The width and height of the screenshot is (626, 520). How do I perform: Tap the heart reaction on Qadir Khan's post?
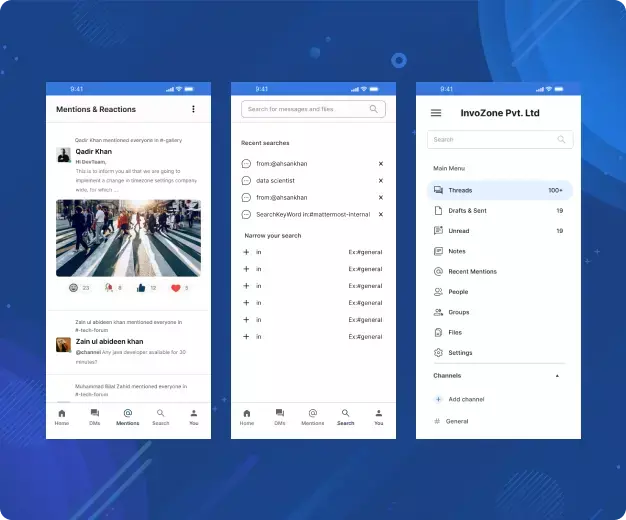(x=176, y=288)
